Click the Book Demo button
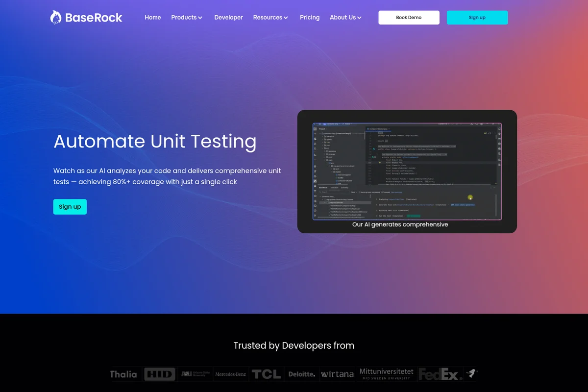The image size is (588, 392). tap(409, 17)
